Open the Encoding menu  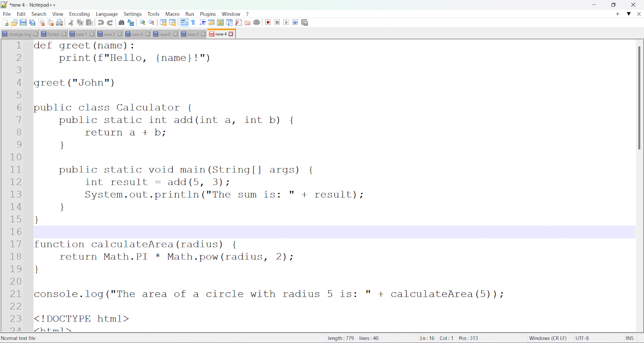[x=80, y=14]
